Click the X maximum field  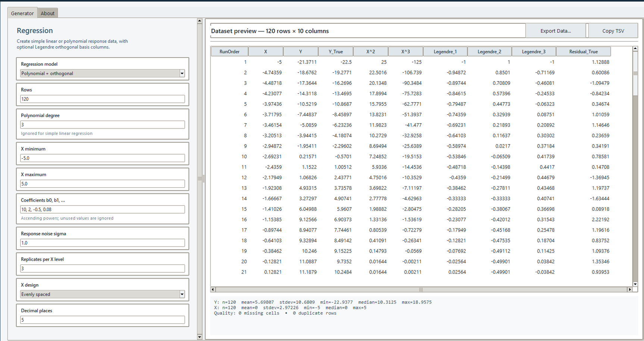pos(103,184)
